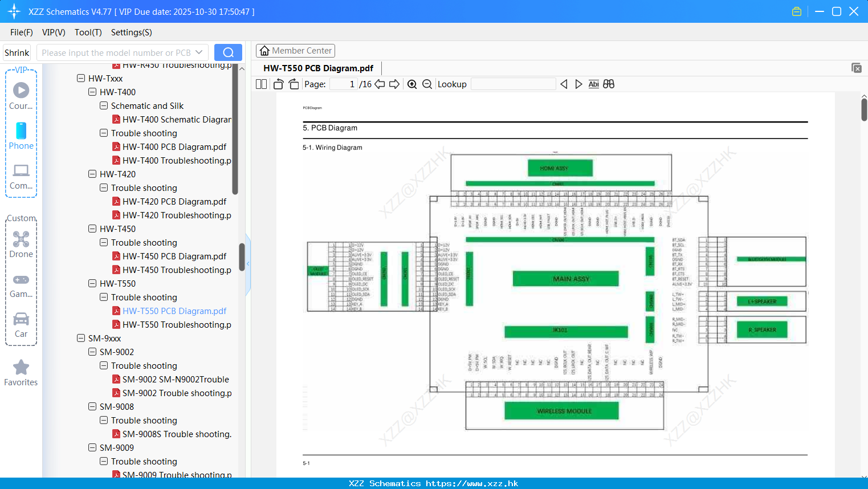
Task: Collapse the HW-T450 node
Action: coord(92,229)
